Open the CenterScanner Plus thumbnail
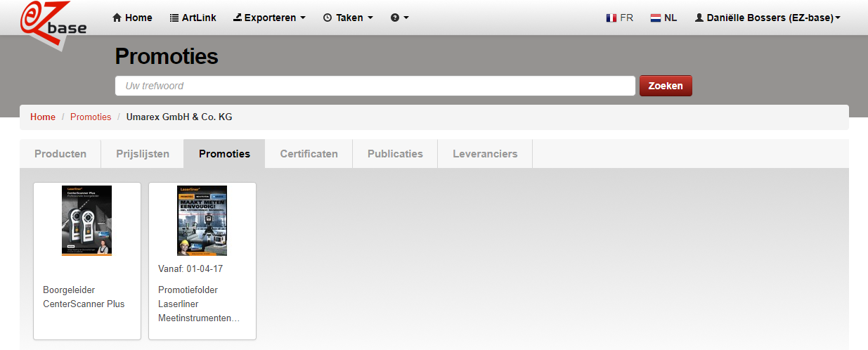Image resolution: width=868 pixels, height=350 pixels. click(87, 220)
